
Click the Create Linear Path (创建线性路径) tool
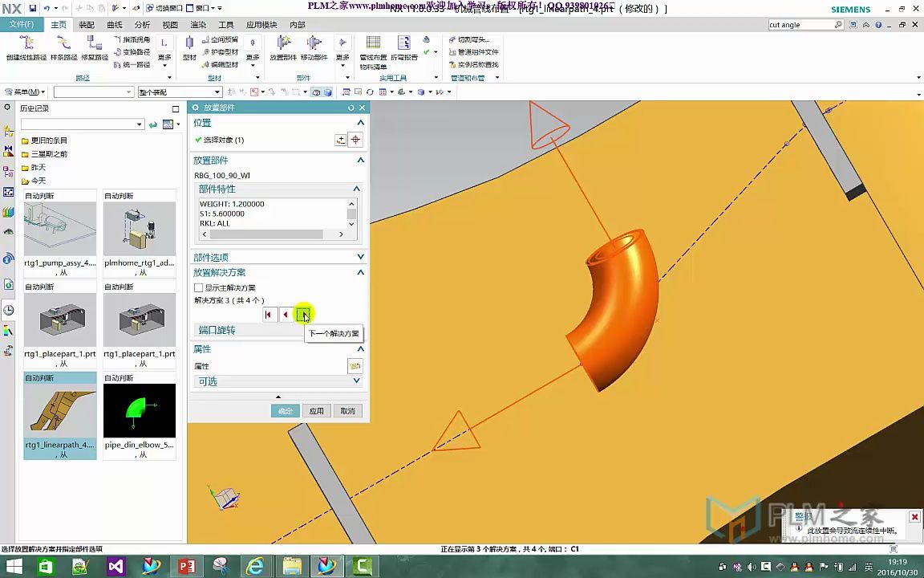point(26,48)
